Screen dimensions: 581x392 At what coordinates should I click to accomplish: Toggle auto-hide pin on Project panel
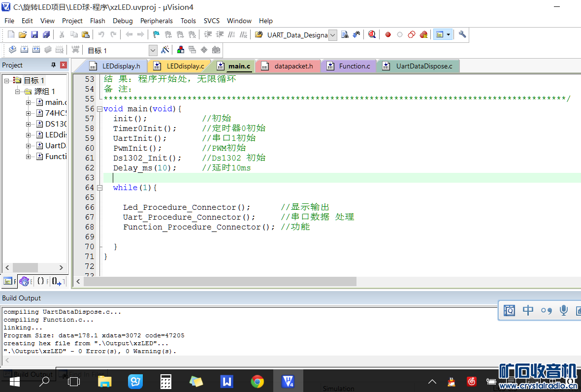[x=54, y=65]
